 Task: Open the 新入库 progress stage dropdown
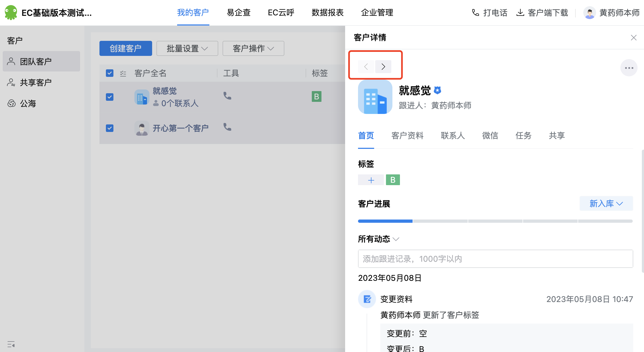606,204
